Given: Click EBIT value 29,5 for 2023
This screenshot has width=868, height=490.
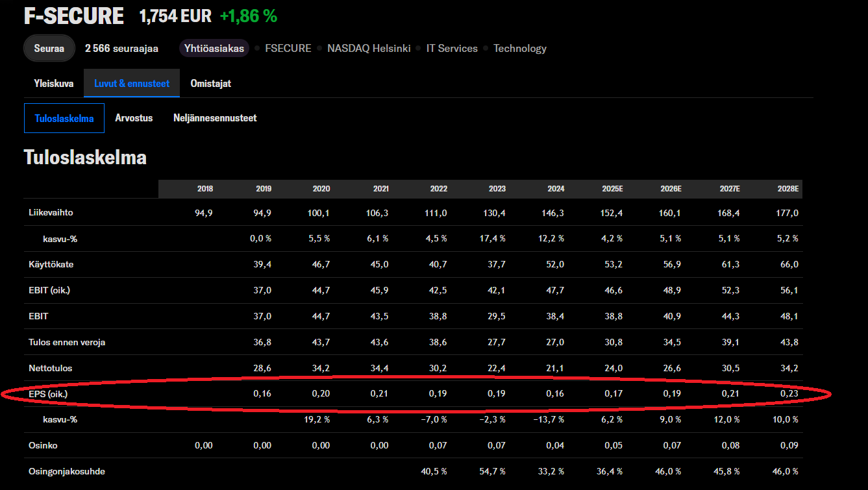Looking at the screenshot, I should (x=497, y=317).
